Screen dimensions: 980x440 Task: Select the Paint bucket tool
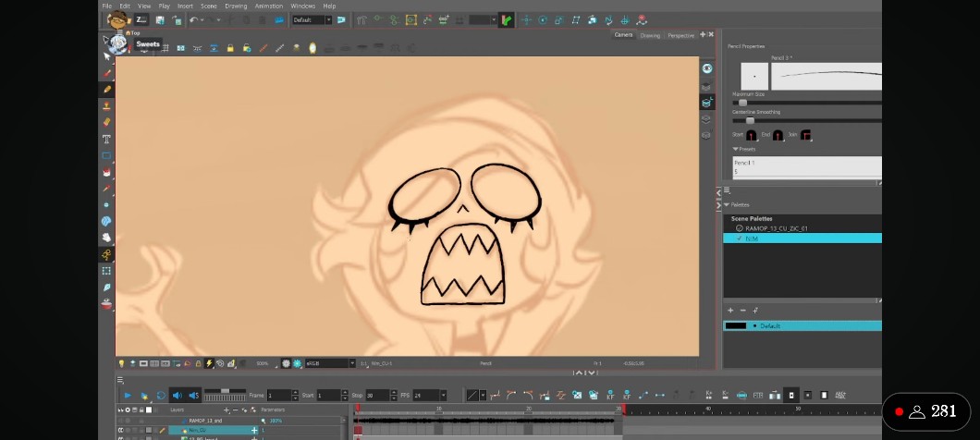[107, 172]
